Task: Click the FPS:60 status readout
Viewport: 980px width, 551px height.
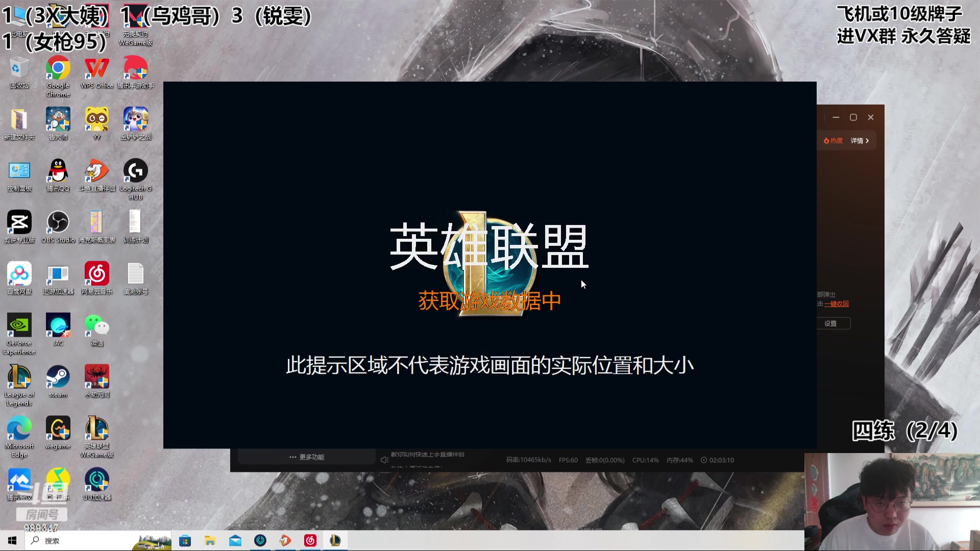Action: (568, 460)
